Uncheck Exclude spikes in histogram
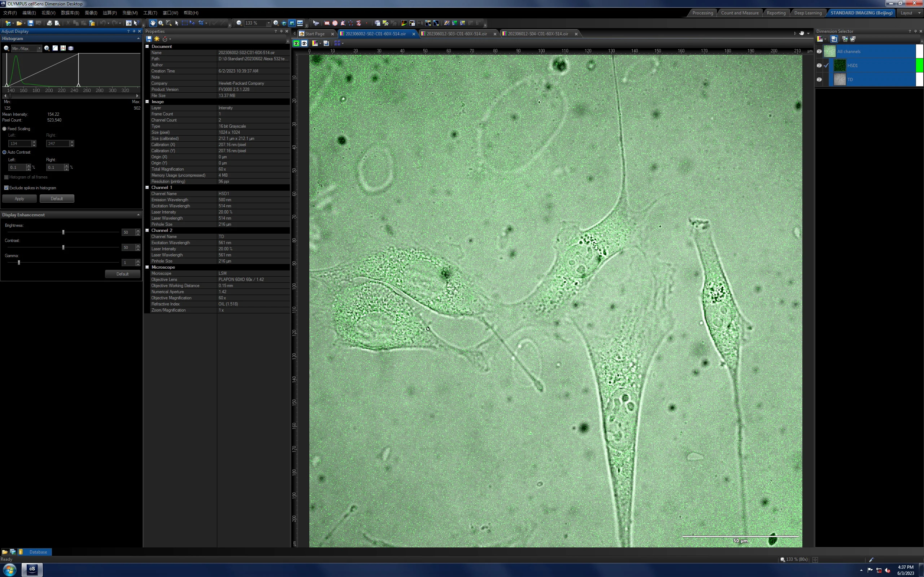The height and width of the screenshot is (577, 924). click(6, 188)
